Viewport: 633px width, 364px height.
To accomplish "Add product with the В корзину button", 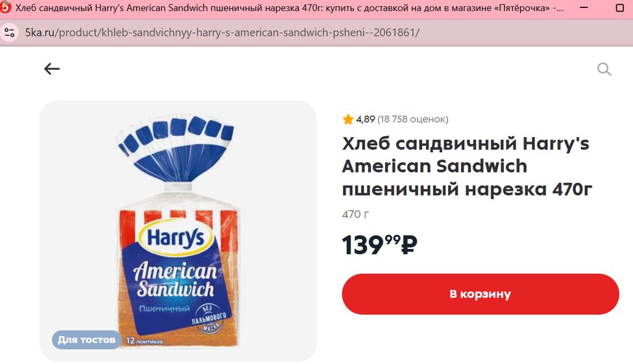I will (x=480, y=294).
